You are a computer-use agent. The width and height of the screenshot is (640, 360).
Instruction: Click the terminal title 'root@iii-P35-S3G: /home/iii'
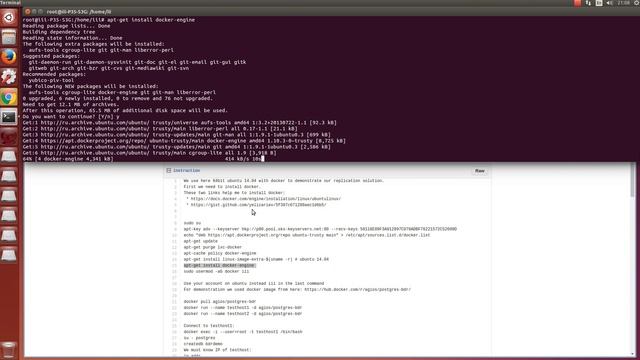(x=79, y=12)
